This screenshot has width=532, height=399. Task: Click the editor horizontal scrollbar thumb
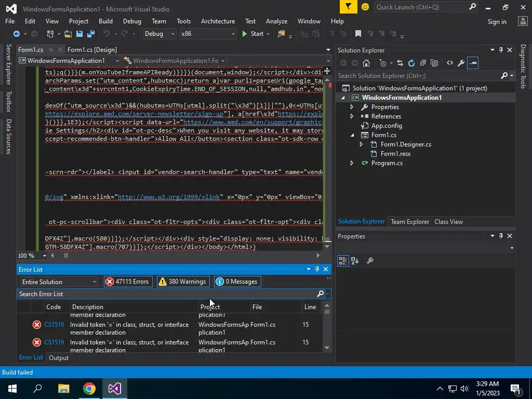tap(66, 256)
